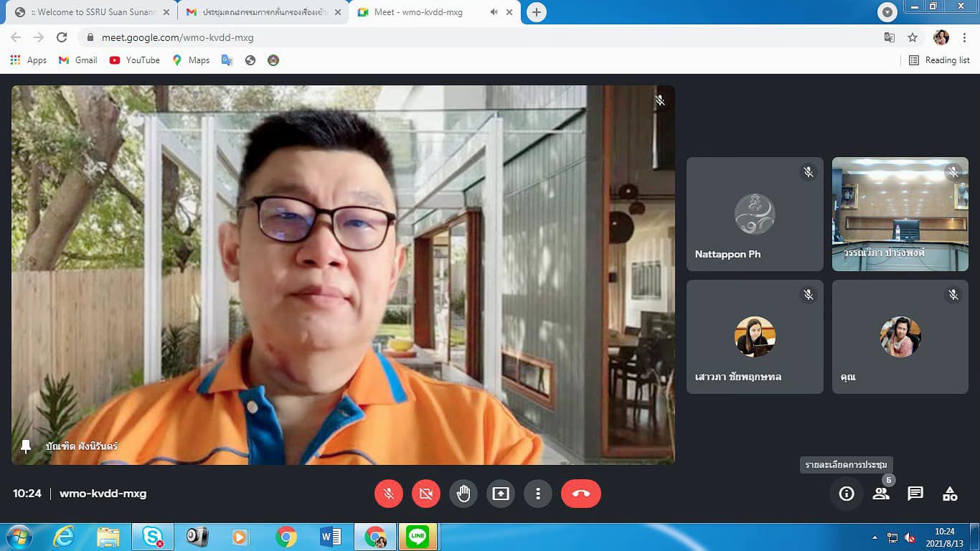Viewport: 980px width, 551px height.
Task: Switch to the Gmail tab
Action: pos(258,12)
